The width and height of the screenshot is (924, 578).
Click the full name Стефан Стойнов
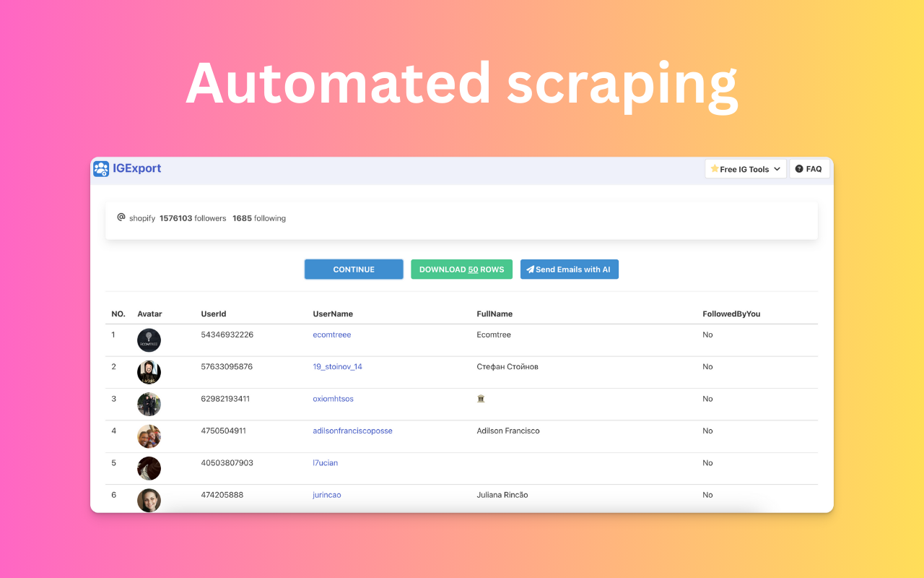pos(507,366)
